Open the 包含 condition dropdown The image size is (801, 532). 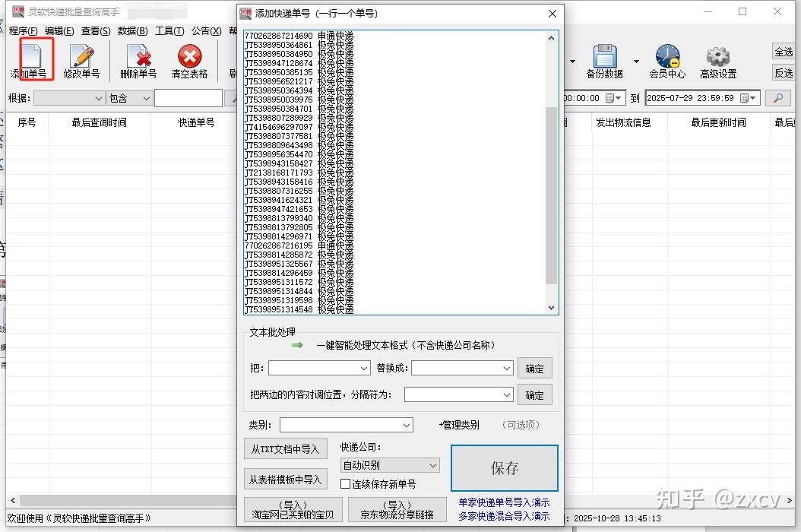click(130, 98)
